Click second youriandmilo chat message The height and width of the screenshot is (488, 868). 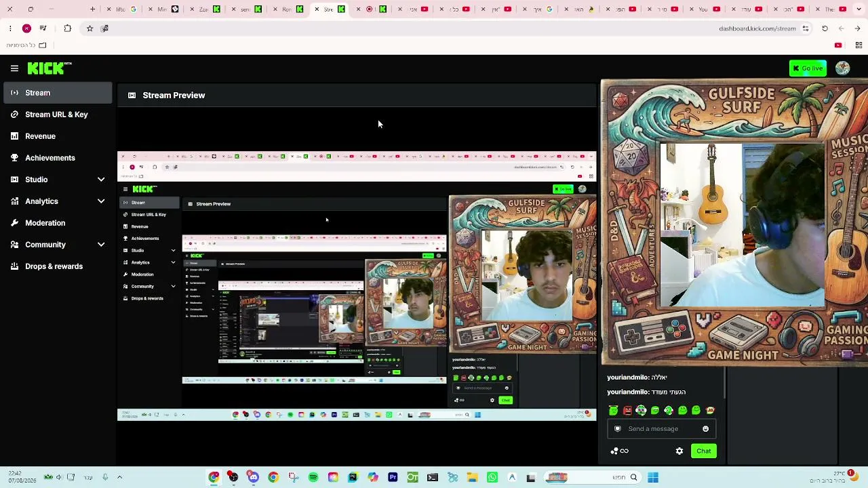[x=646, y=392]
